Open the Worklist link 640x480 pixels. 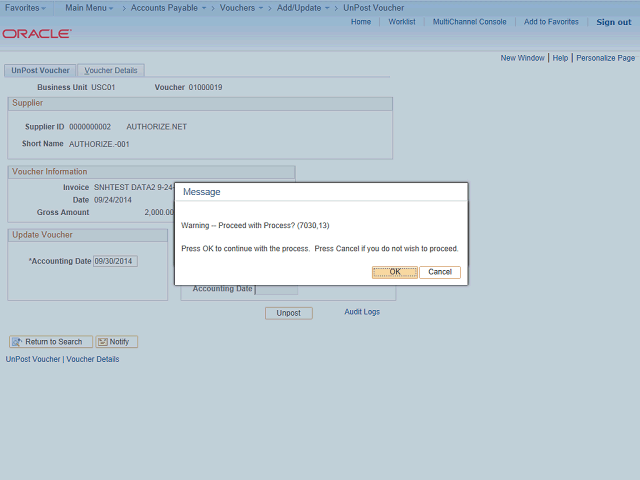tap(402, 22)
